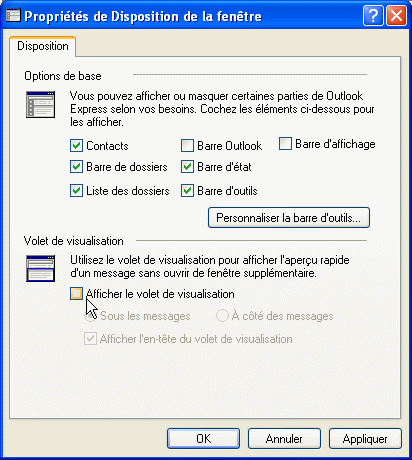Click the OK button
The image size is (412, 460).
point(203,439)
